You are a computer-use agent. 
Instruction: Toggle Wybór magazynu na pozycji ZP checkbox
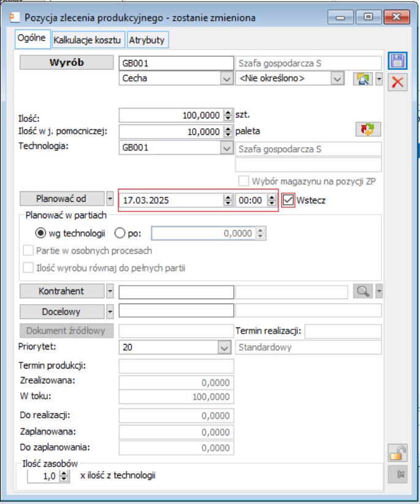(x=243, y=181)
